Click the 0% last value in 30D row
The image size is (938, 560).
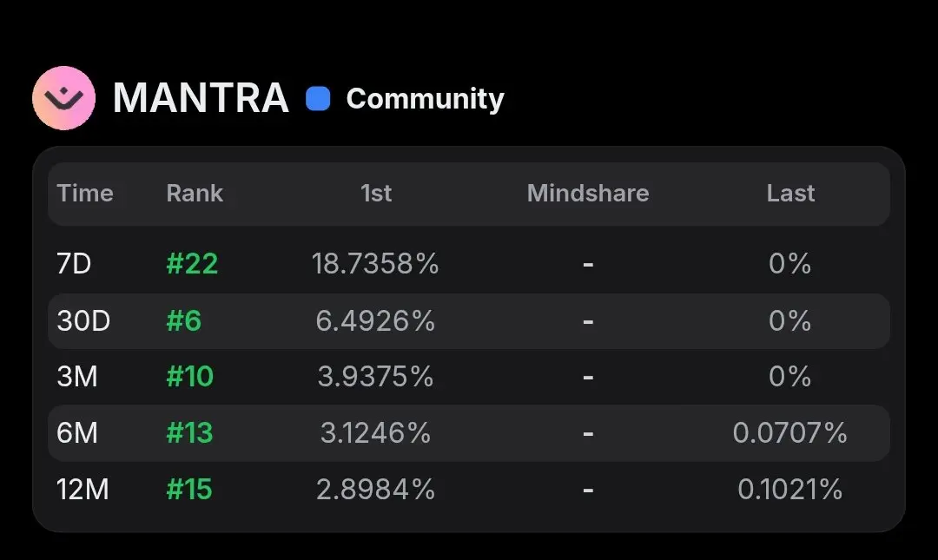pyautogui.click(x=789, y=320)
